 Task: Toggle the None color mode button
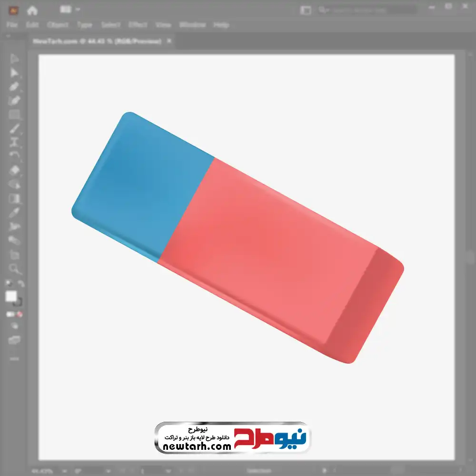point(20,314)
